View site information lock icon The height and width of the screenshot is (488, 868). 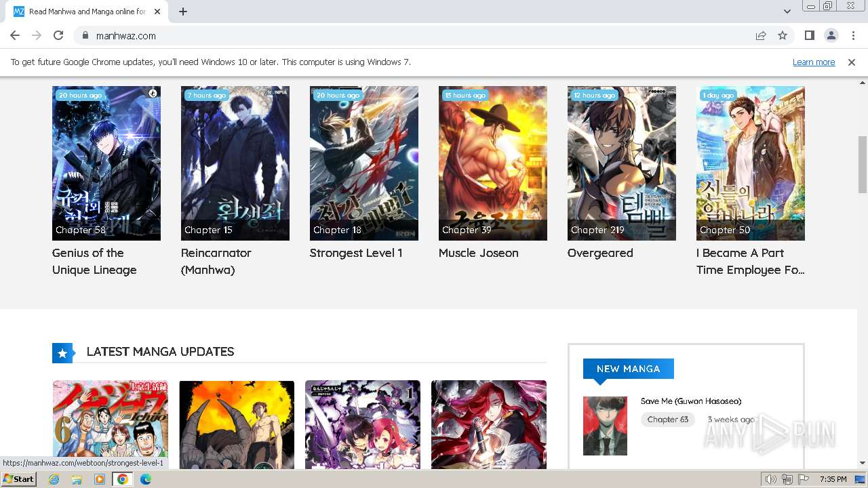85,35
